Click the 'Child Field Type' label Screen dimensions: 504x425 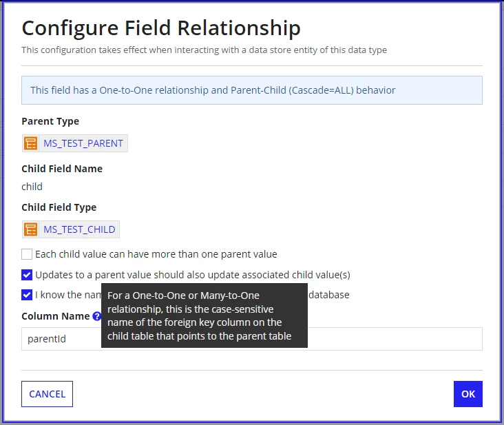(59, 207)
